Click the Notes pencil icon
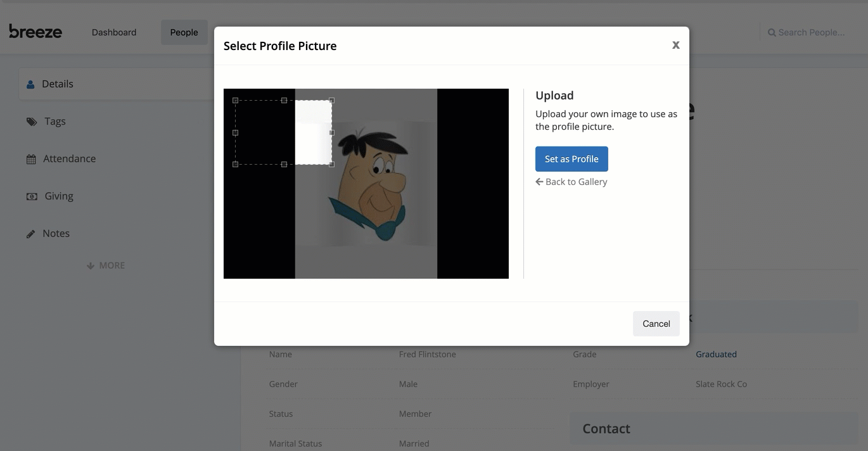This screenshot has height=451, width=868. (30, 234)
